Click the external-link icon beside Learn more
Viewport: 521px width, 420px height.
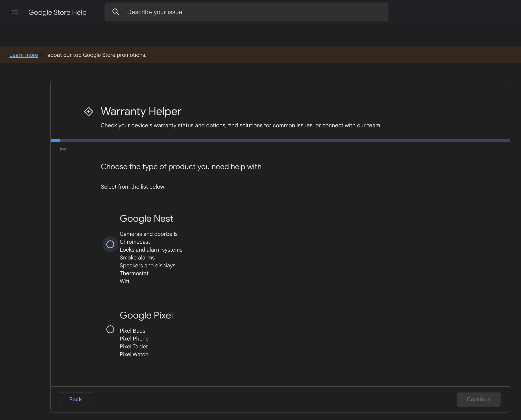point(42,55)
